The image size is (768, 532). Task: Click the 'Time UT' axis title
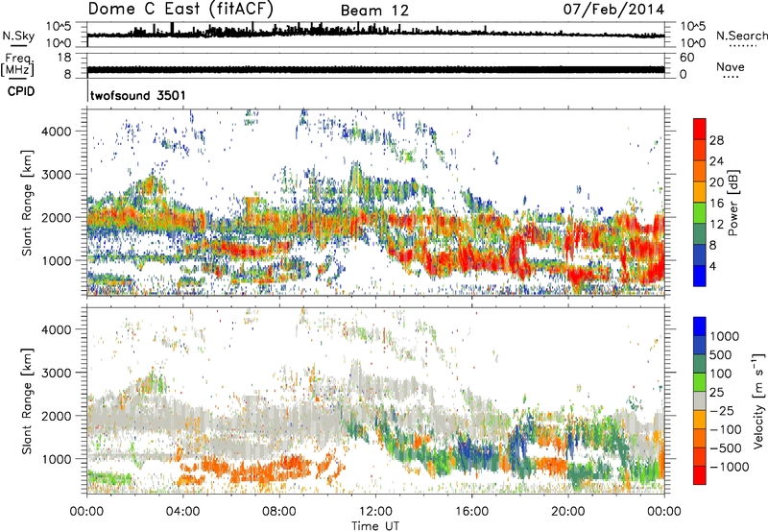(x=375, y=526)
